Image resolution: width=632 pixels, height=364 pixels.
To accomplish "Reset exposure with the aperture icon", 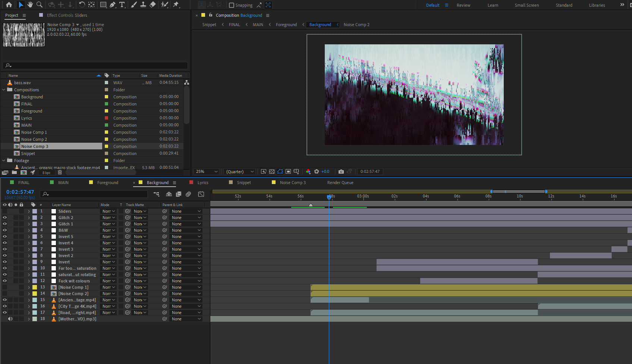I will 317,171.
